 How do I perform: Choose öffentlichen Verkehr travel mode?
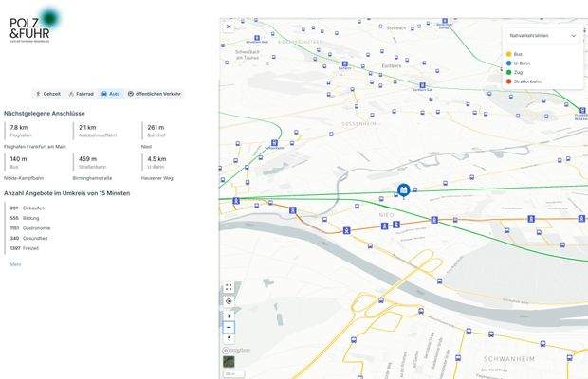(154, 94)
